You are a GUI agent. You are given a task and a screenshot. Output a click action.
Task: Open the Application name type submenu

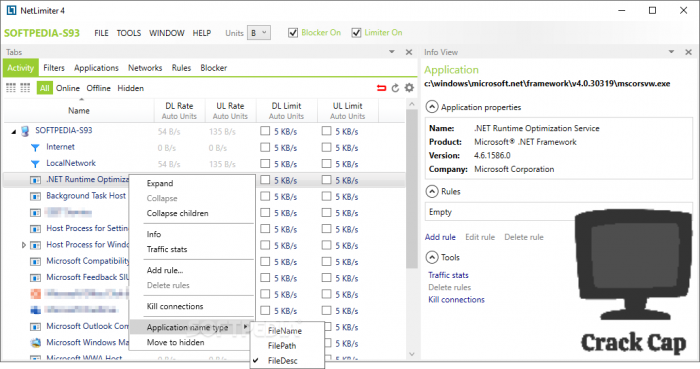coord(192,328)
